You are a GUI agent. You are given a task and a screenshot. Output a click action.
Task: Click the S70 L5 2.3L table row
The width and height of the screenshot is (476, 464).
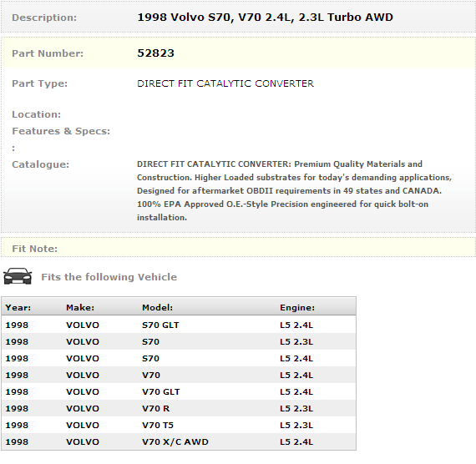[x=179, y=341]
